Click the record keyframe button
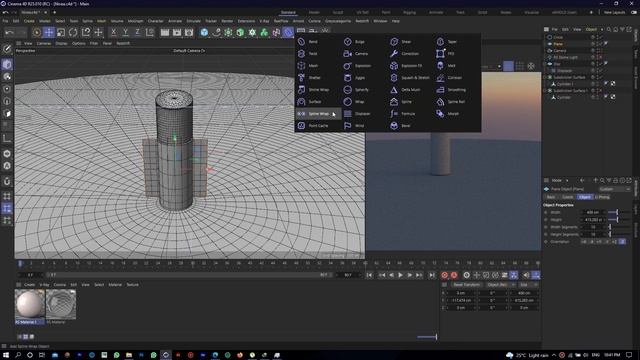Viewport: 640px width, 360px height. (445, 276)
